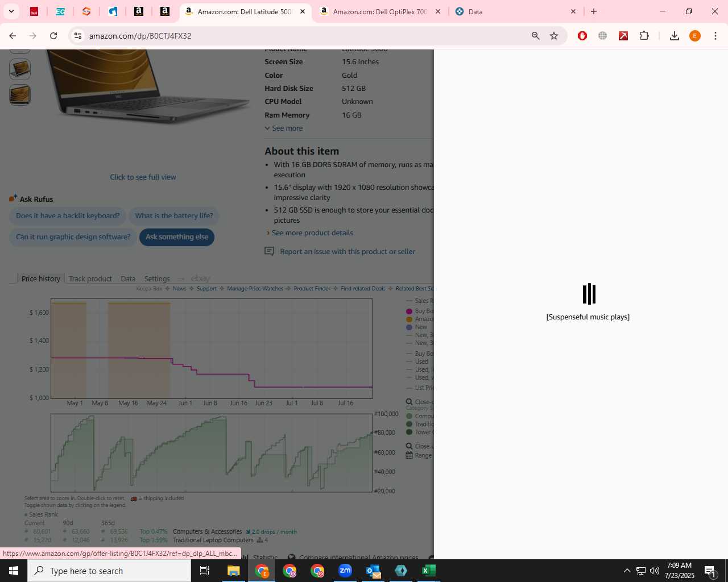Screen dimensions: 728x582
Task: Bookmark this page with the star icon
Action: click(554, 36)
